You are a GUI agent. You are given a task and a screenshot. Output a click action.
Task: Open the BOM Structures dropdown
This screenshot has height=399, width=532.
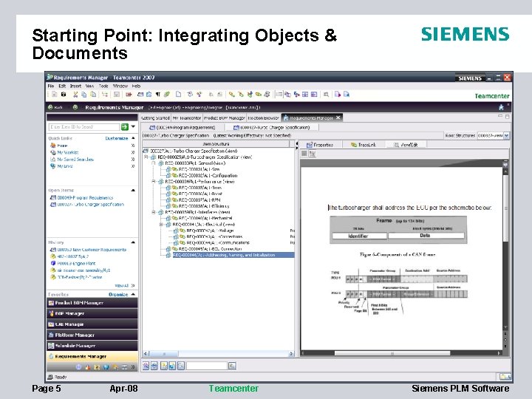(x=506, y=135)
